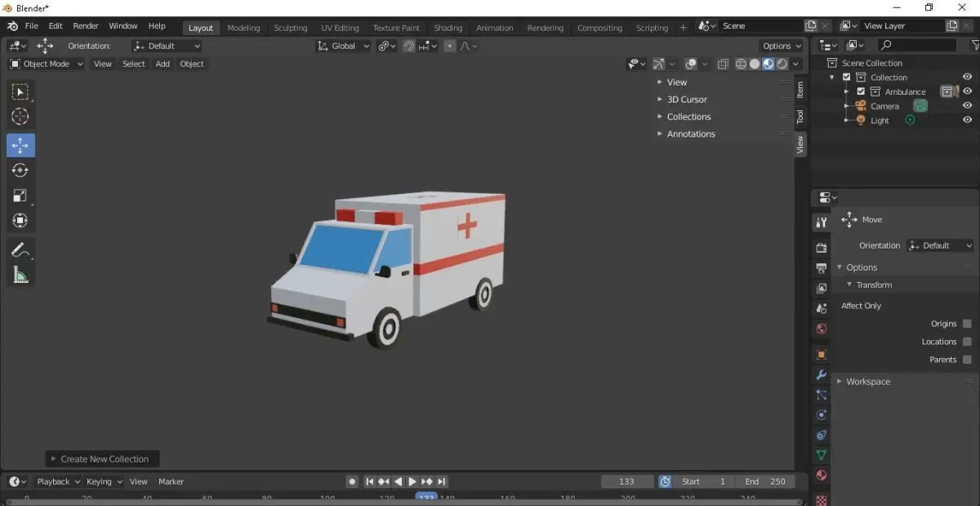Open the Output properties tab
980x506 pixels.
pyautogui.click(x=822, y=268)
